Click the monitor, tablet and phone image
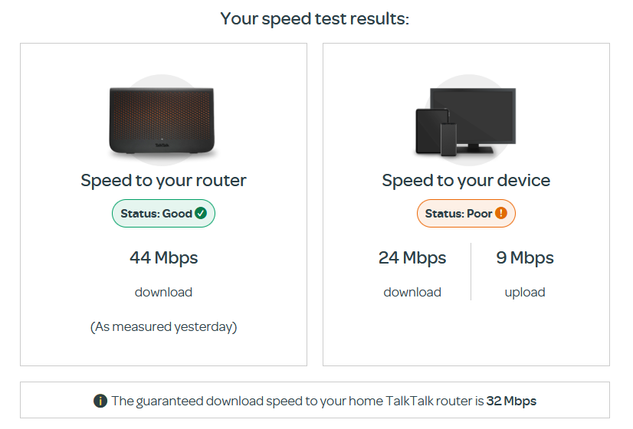 click(x=465, y=120)
